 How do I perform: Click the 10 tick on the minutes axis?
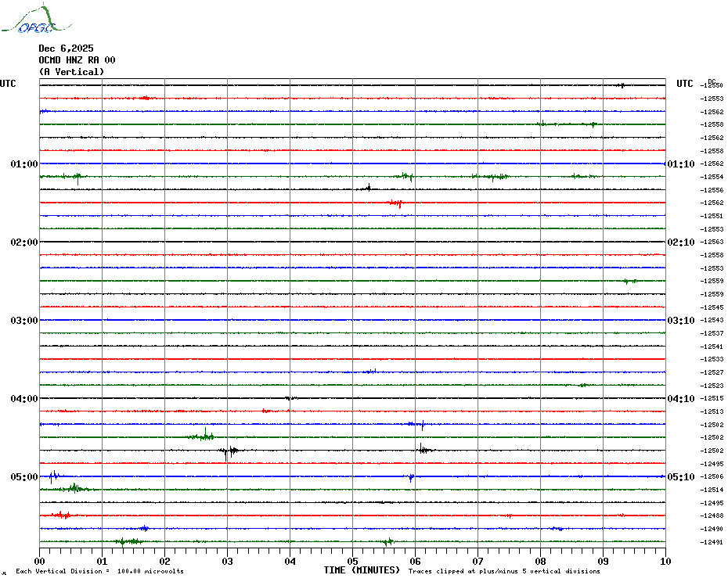(x=665, y=561)
